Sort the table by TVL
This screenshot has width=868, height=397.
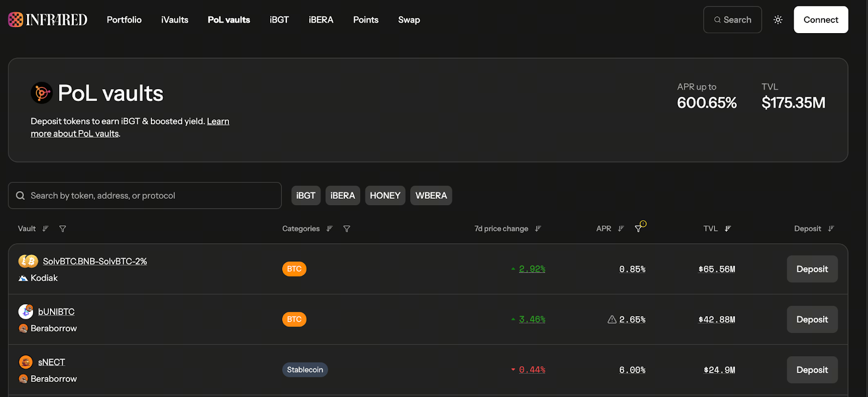728,229
